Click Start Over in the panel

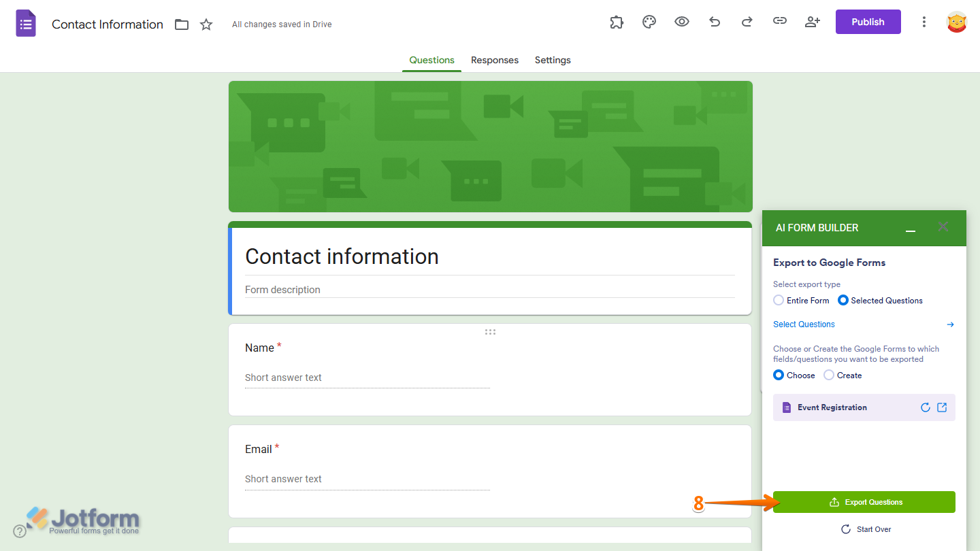866,529
